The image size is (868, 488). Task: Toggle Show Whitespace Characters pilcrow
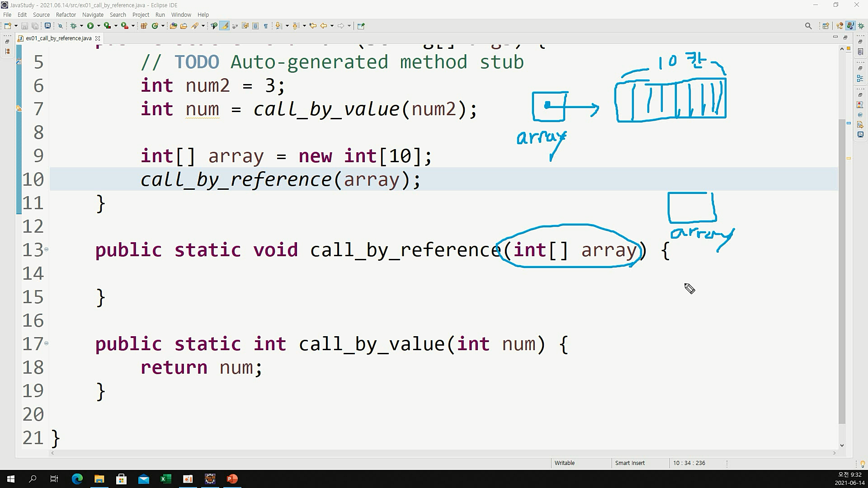pos(266,26)
